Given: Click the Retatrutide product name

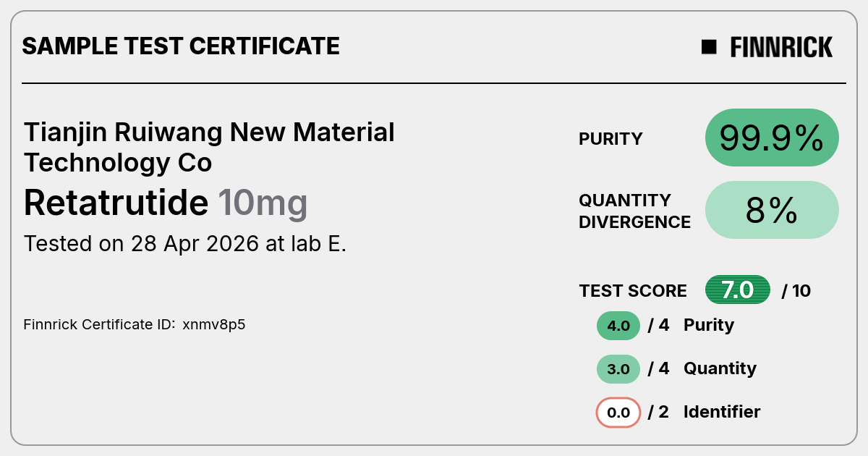Looking at the screenshot, I should point(116,203).
